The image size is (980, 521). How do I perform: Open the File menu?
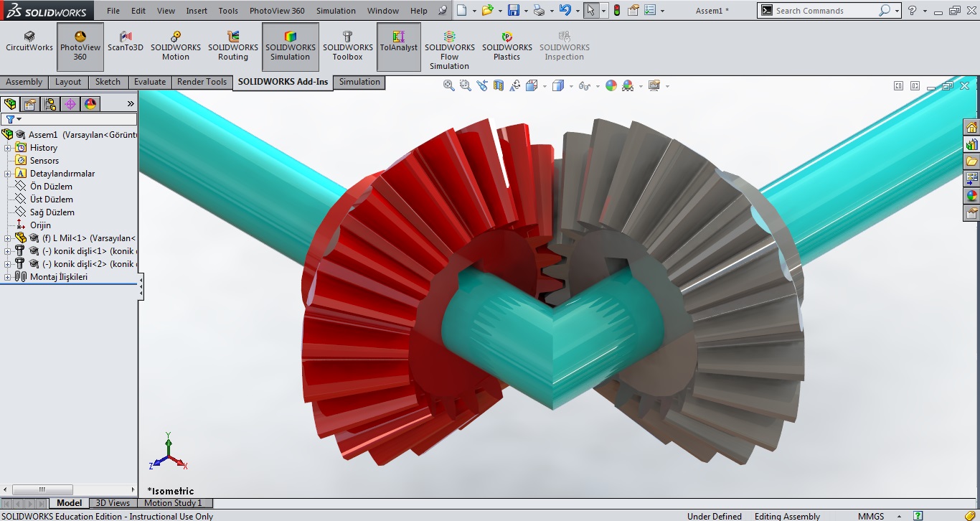point(113,11)
